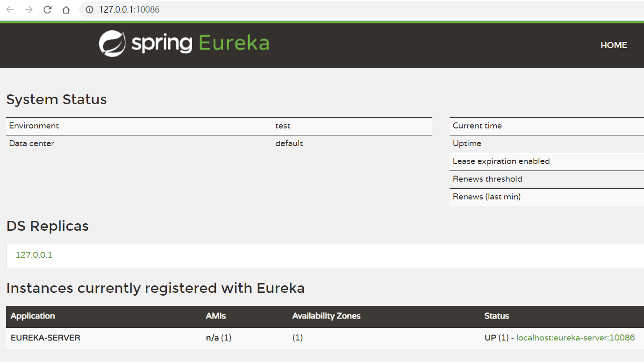
Task: Click the Availability Zones column header
Action: tap(326, 316)
